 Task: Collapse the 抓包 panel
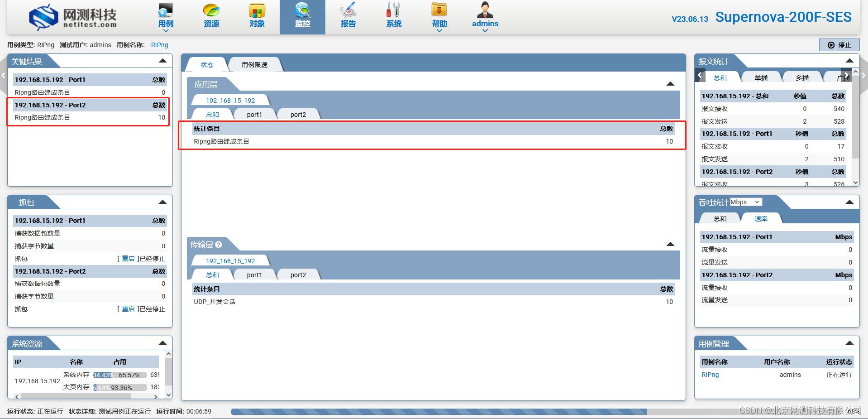coord(162,202)
